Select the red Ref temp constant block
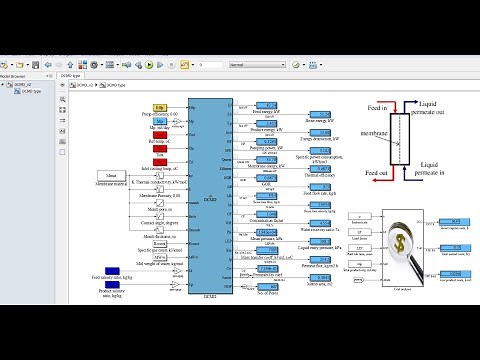This screenshot has width=480, height=360. coord(160,135)
